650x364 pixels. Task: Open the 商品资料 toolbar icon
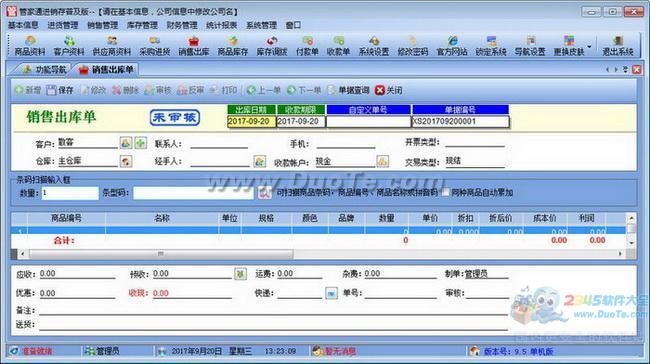click(30, 46)
